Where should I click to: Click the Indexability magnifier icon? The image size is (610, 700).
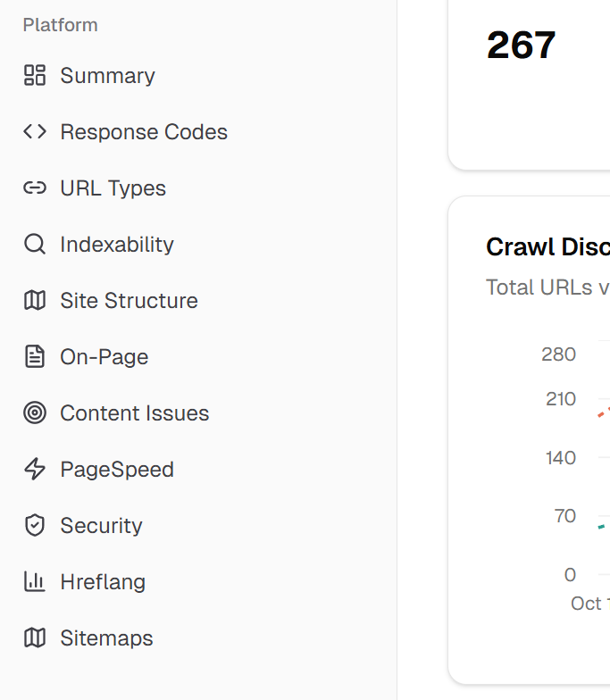pos(35,245)
